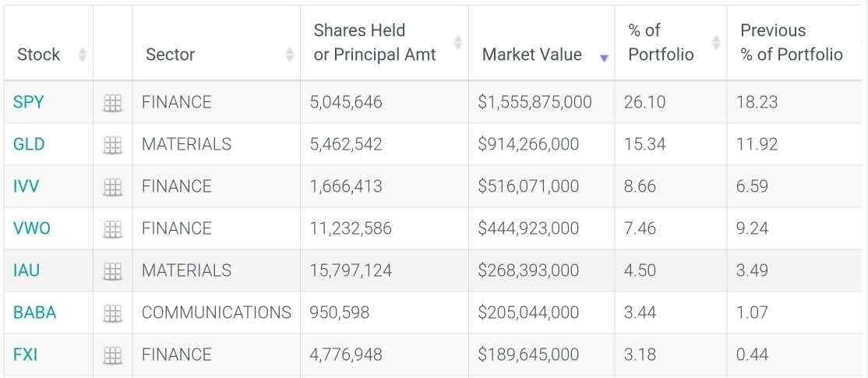Toggle Market Value sort order arrow

(x=604, y=58)
